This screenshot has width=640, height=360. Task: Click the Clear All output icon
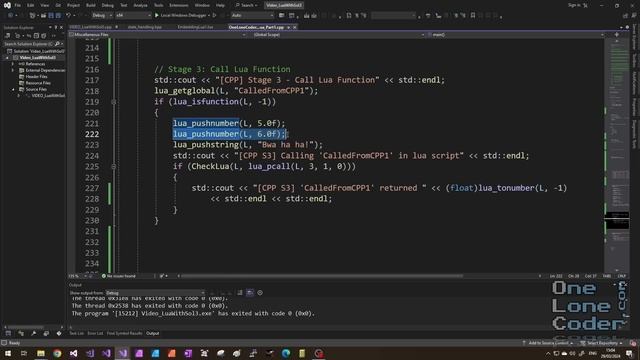(x=240, y=293)
